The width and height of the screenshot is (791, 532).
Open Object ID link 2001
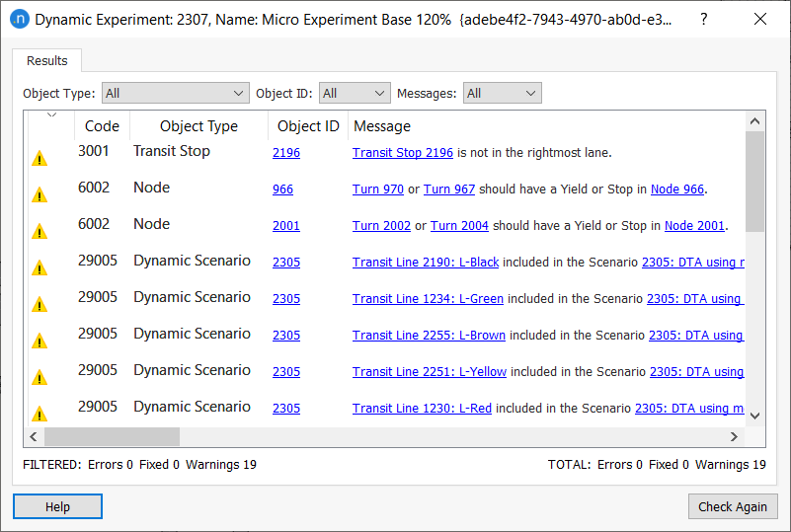tap(286, 226)
